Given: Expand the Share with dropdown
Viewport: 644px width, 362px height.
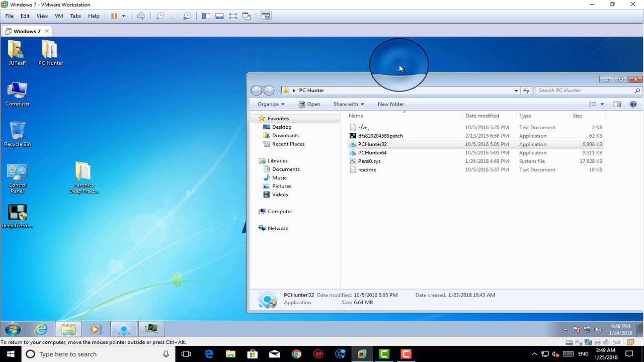Looking at the screenshot, I should tap(348, 104).
